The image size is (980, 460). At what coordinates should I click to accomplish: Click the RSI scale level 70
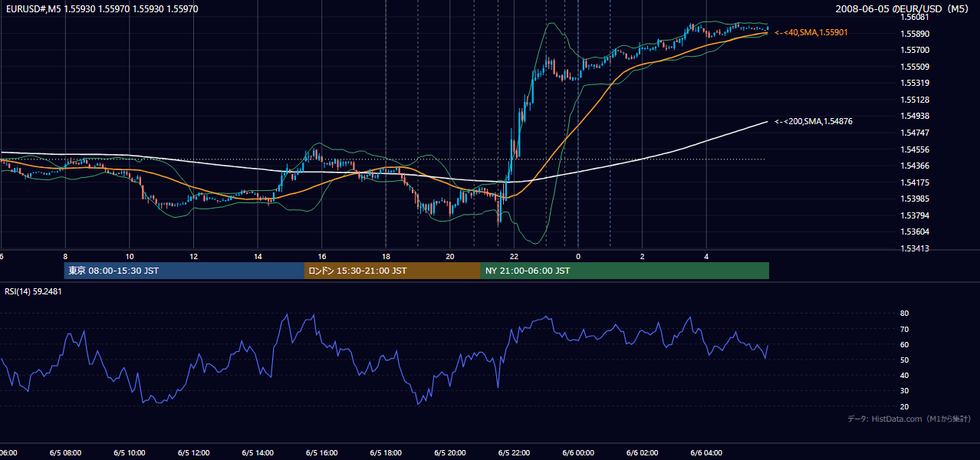point(904,329)
